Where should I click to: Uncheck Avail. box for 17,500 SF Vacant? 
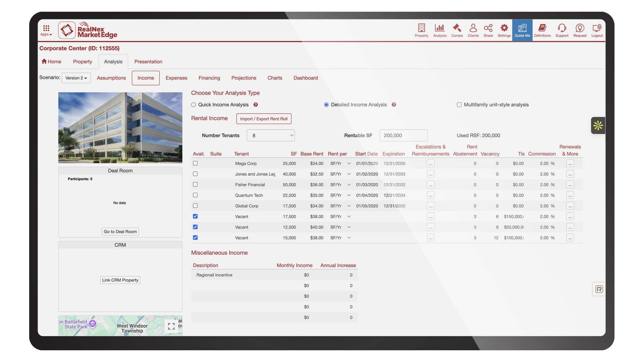195,216
